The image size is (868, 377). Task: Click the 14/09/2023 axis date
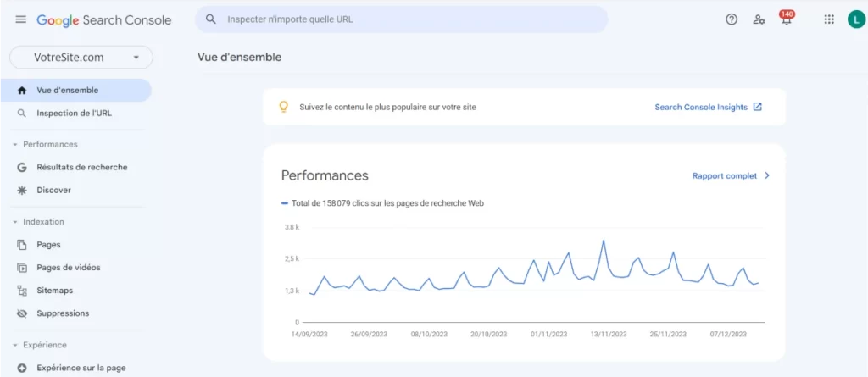click(310, 335)
